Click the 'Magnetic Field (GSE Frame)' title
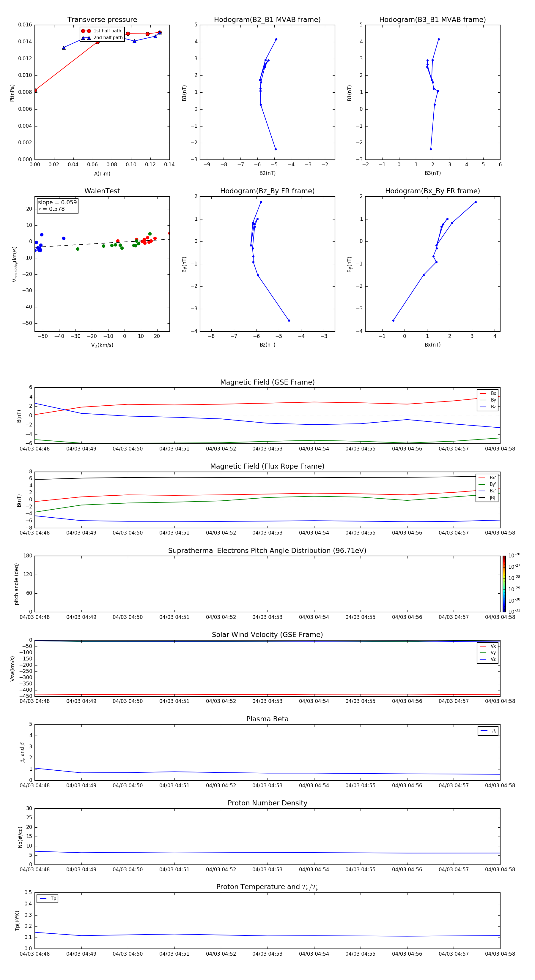The width and height of the screenshot is (535, 980). pos(267,382)
